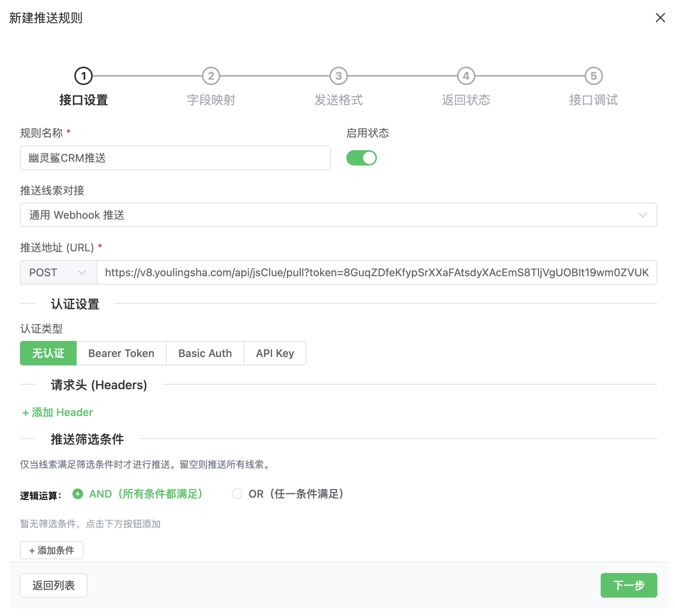This screenshot has height=616, width=675.
Task: Select API Key authentication type
Action: click(x=275, y=353)
